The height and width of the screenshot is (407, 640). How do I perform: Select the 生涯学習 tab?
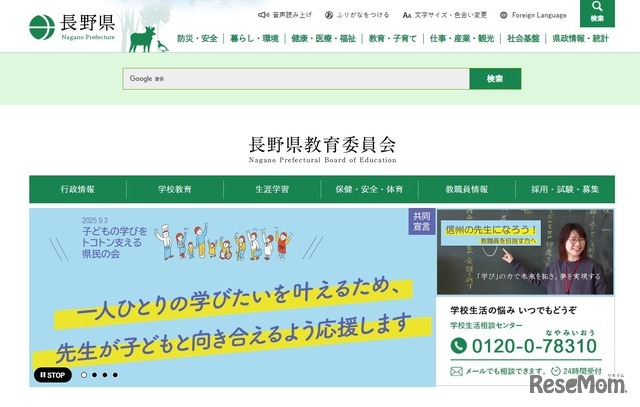272,189
